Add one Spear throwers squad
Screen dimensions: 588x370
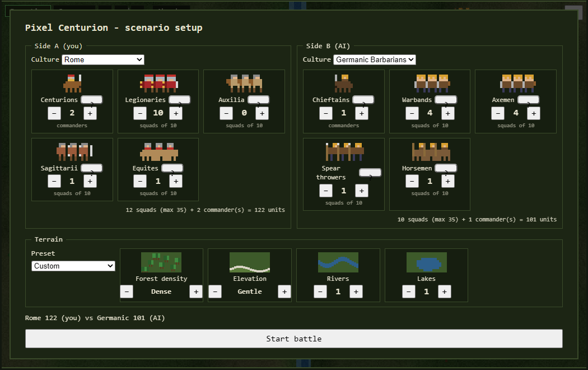(x=362, y=191)
